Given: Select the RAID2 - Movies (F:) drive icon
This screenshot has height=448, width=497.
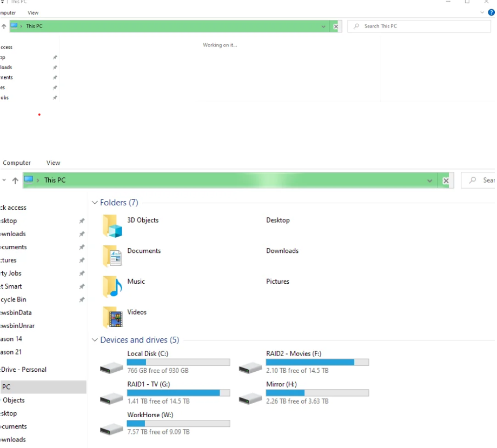Looking at the screenshot, I should 250,368.
